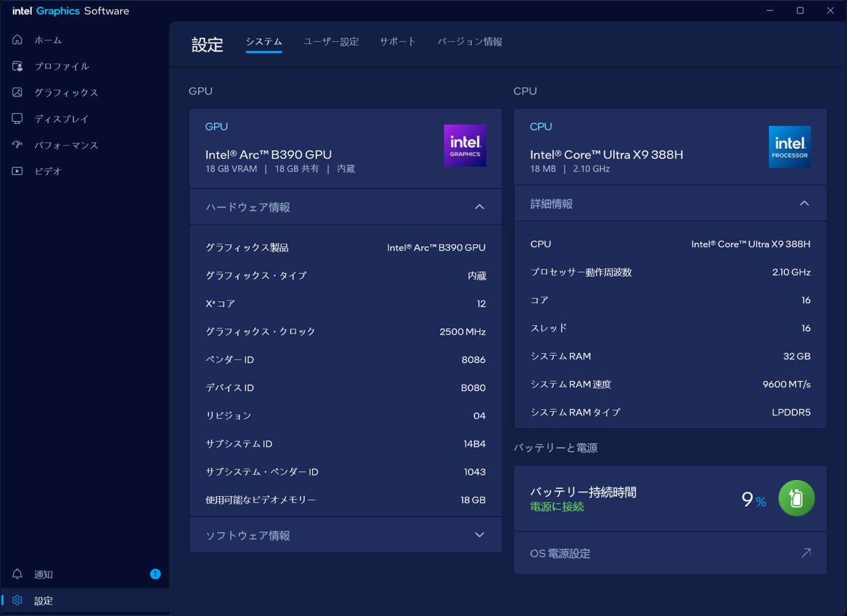Open the ホーム home icon in sidebar
This screenshot has height=616, width=847.
pos(17,40)
